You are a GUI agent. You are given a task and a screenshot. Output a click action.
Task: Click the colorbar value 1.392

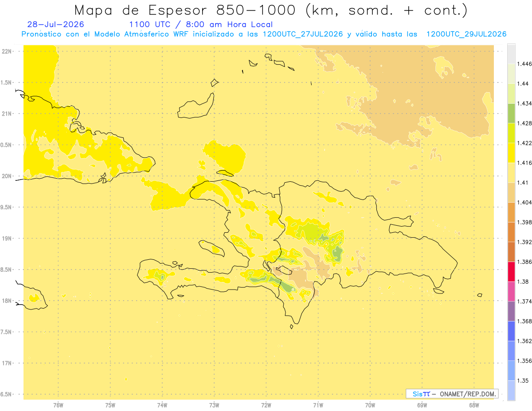524,242
